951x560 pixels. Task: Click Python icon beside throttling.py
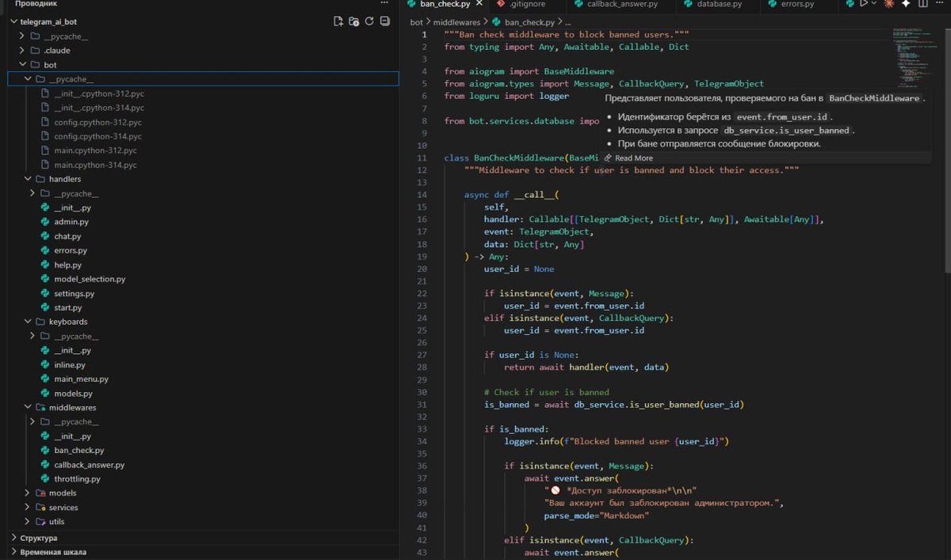point(46,478)
